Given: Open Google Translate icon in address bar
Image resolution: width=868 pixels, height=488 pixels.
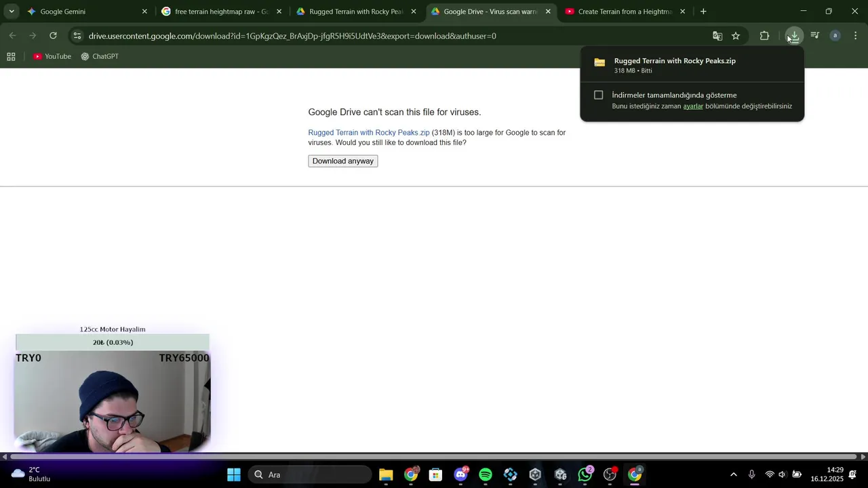Looking at the screenshot, I should 717,36.
